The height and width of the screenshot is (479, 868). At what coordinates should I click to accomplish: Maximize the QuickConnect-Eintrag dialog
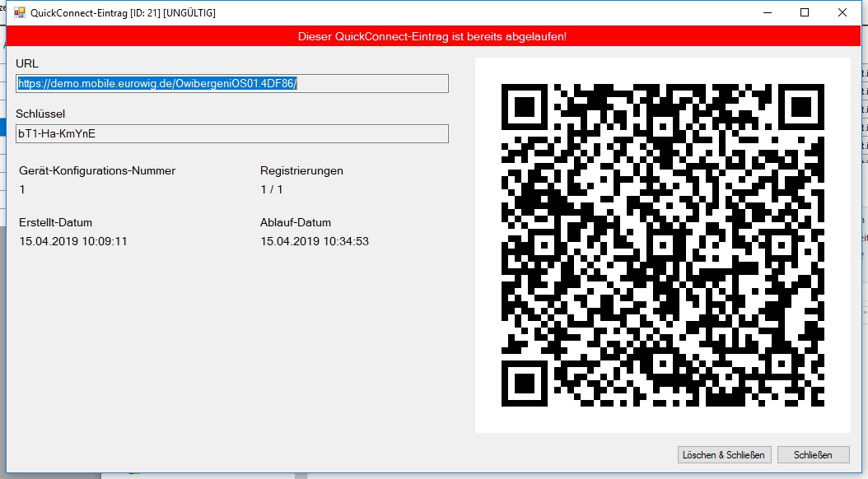[x=805, y=12]
